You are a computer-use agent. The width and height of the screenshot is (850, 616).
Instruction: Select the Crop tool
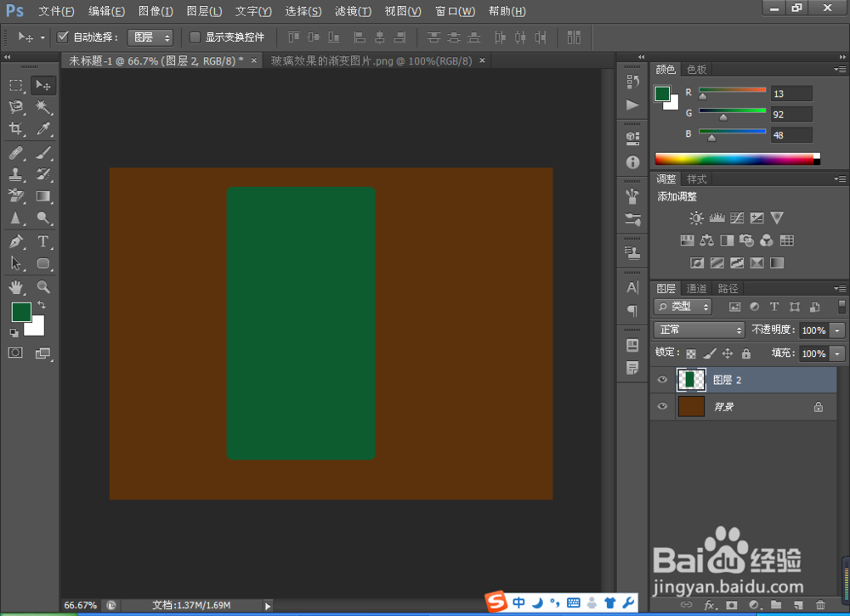(x=15, y=128)
